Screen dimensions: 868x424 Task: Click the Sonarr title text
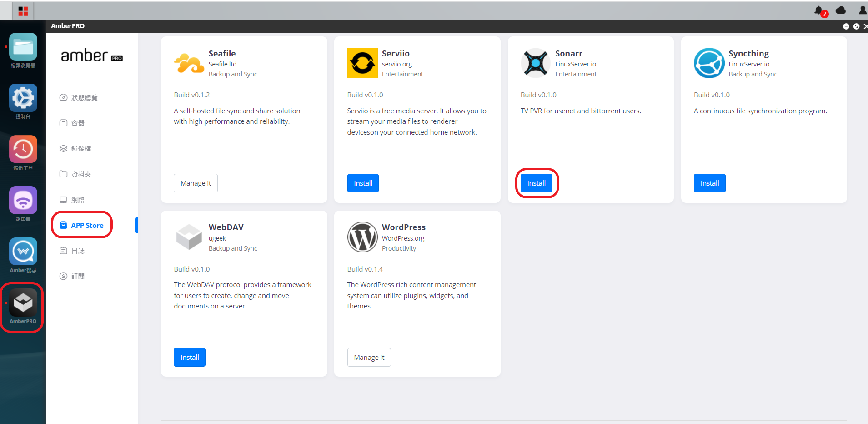click(x=569, y=53)
